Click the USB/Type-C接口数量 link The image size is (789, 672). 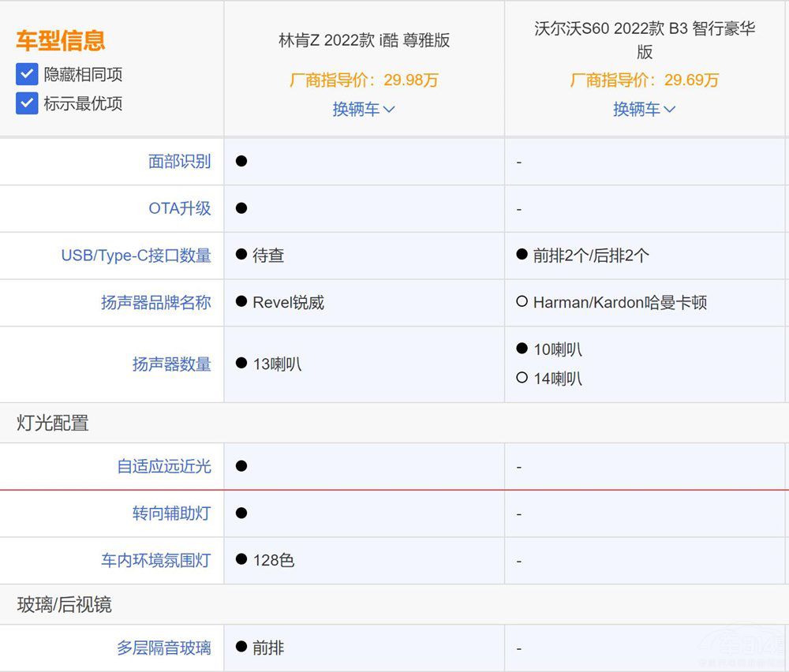[x=136, y=256]
